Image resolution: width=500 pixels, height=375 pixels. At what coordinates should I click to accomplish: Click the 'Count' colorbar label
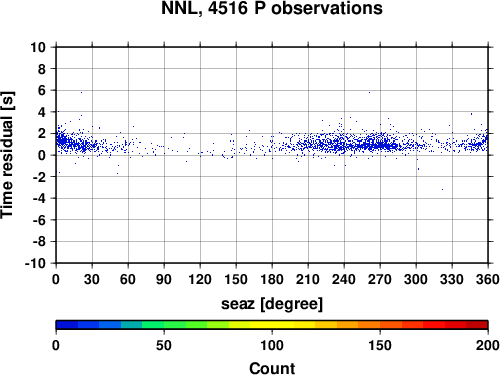point(272,368)
